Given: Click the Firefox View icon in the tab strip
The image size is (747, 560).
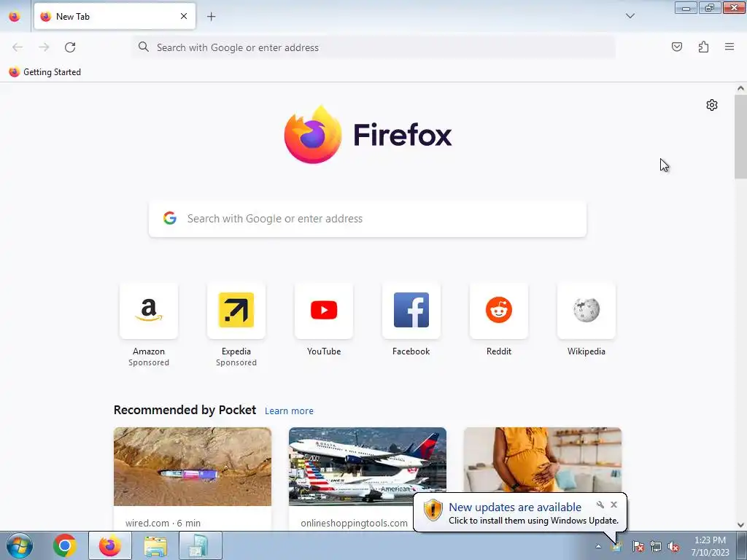Looking at the screenshot, I should [x=15, y=16].
